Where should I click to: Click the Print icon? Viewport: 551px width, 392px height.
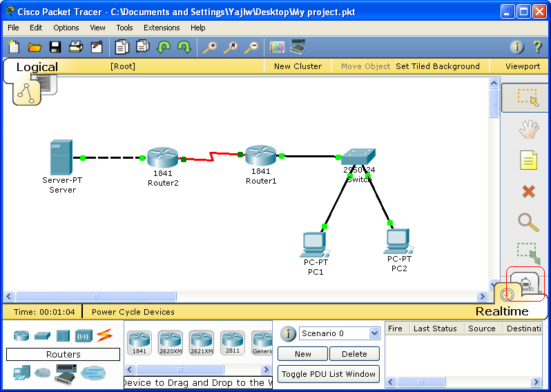pos(76,47)
